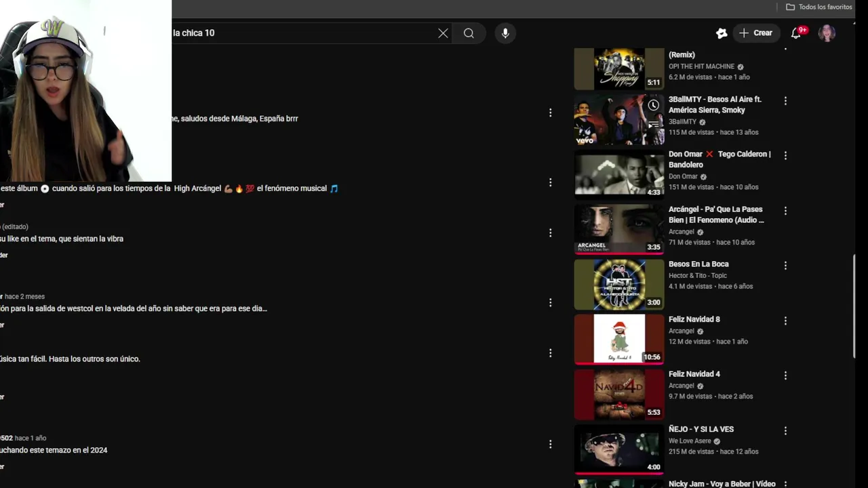
Task: Click timestamp 'hace 2 meses'
Action: (x=25, y=296)
